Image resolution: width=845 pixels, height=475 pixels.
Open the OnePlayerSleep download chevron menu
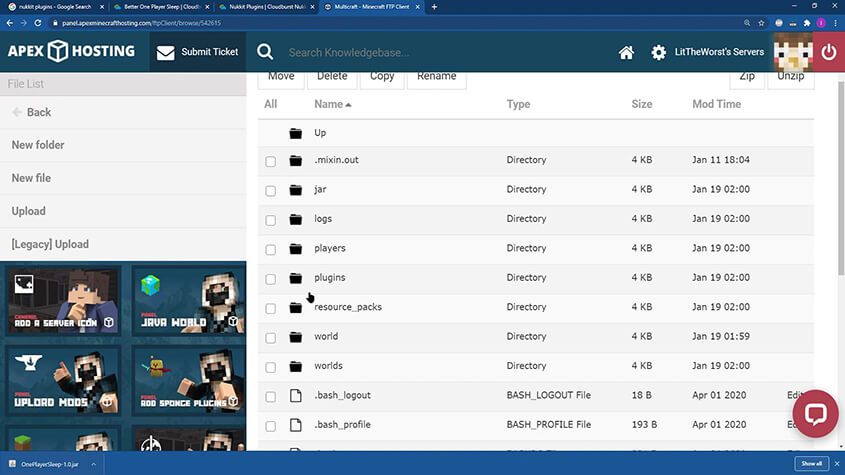click(93, 464)
